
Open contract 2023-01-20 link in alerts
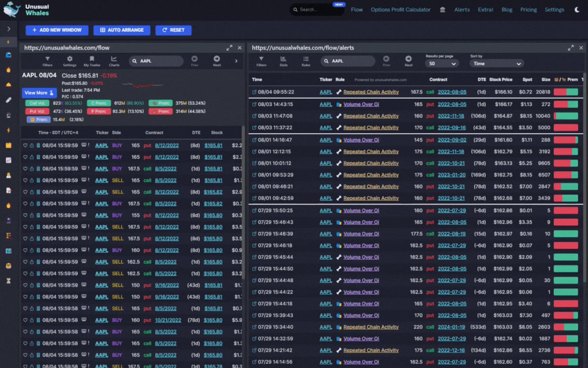pos(451,175)
